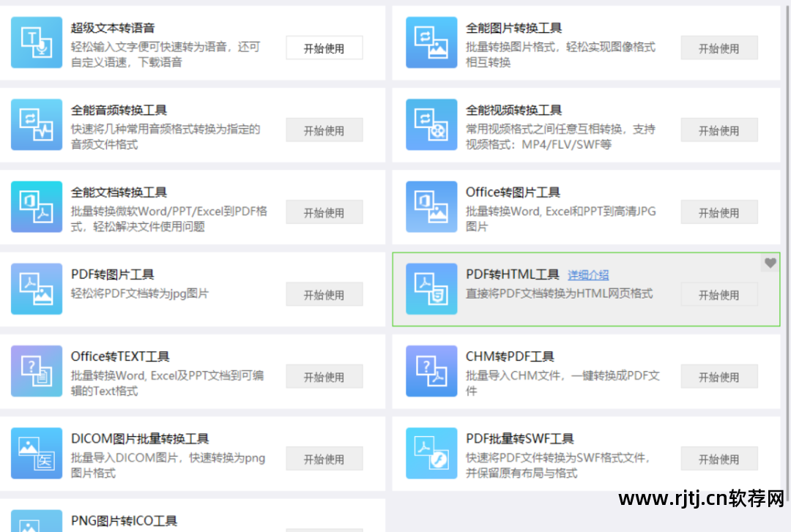Image resolution: width=791 pixels, height=532 pixels.
Task: Click the PDF转HTML工具 icon
Action: point(432,289)
